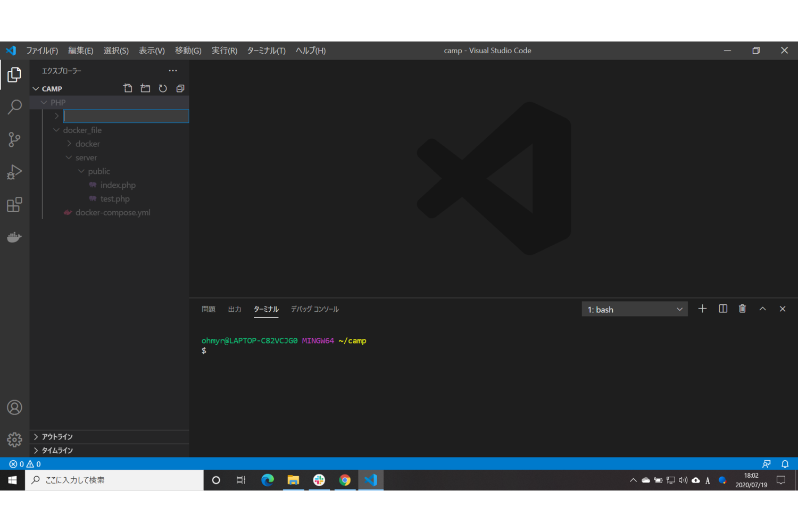Expand the タイムライン section

(57, 451)
